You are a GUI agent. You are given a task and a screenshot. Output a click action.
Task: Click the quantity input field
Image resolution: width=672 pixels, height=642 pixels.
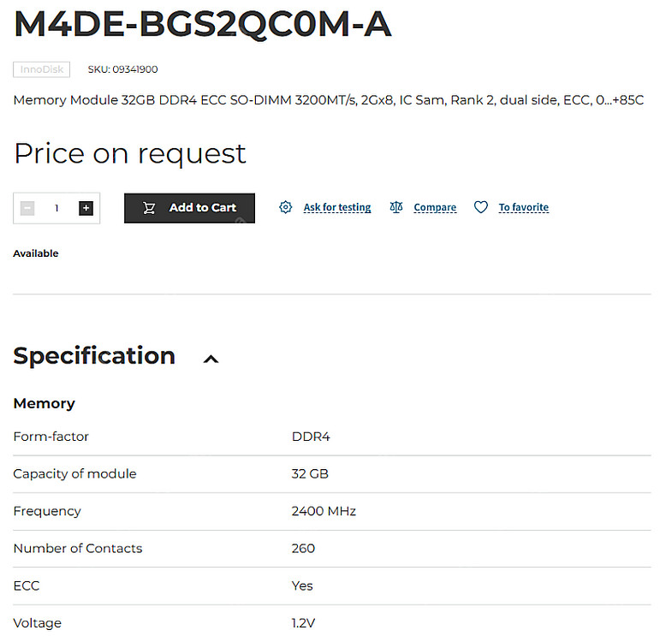(56, 208)
